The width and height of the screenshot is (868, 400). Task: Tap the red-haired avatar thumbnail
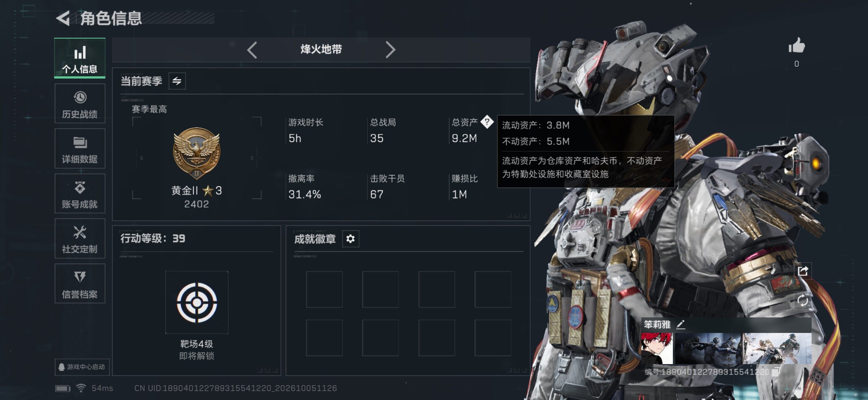pyautogui.click(x=657, y=349)
